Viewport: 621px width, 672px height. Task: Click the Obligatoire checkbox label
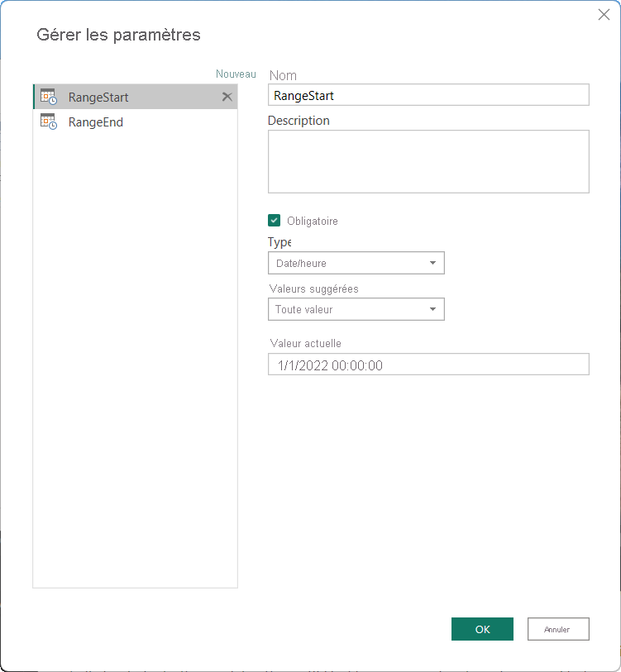click(x=313, y=222)
